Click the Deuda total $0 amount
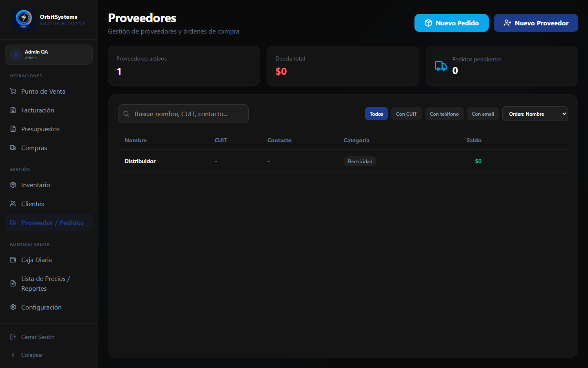 (x=281, y=71)
